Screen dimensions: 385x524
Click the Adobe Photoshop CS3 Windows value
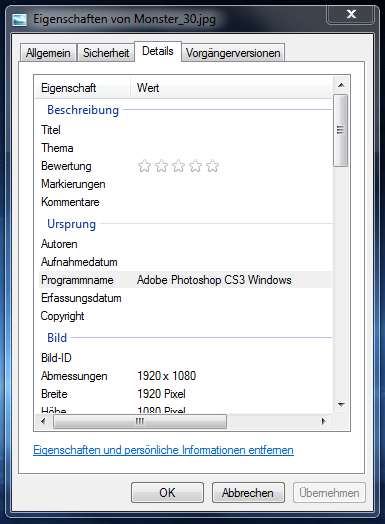(x=214, y=280)
